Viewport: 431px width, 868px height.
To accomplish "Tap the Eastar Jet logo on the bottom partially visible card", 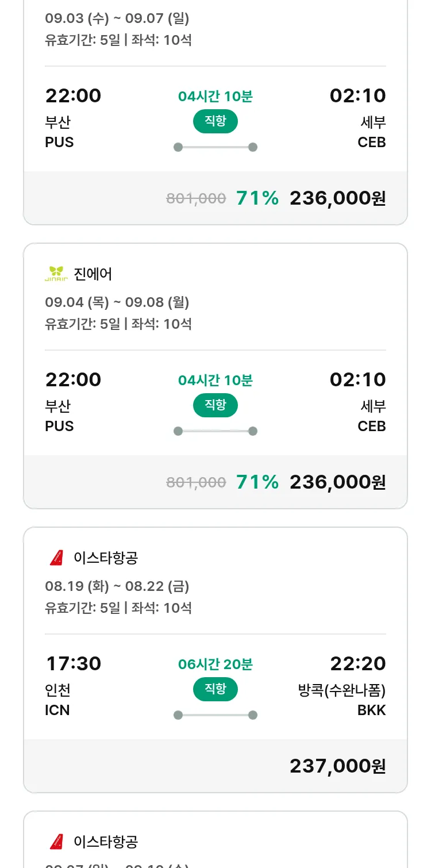I will pos(56,842).
